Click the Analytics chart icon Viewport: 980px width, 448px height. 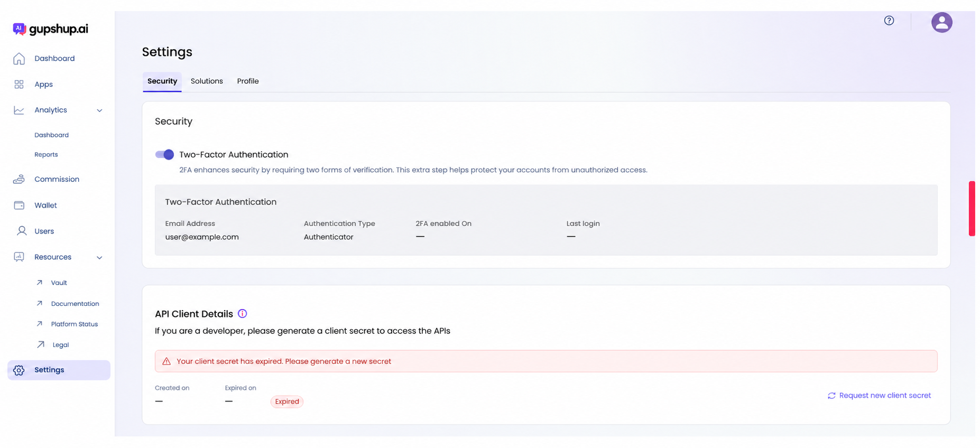point(19,110)
